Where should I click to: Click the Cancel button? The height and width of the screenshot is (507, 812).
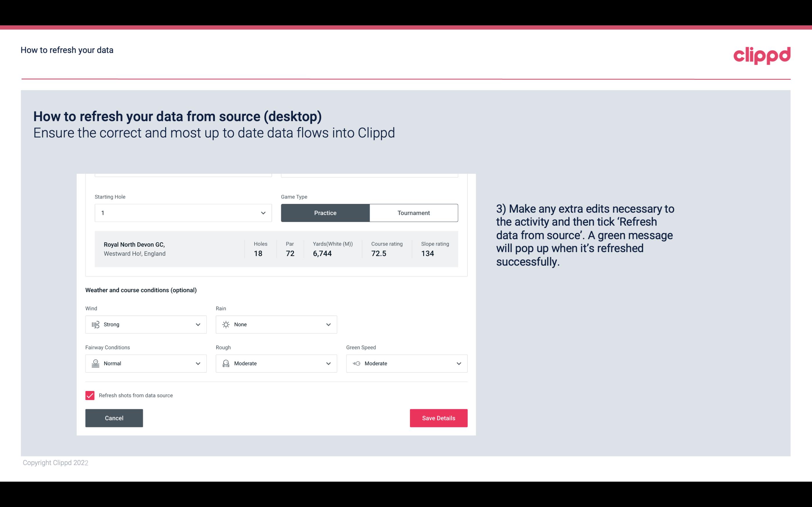(x=114, y=418)
